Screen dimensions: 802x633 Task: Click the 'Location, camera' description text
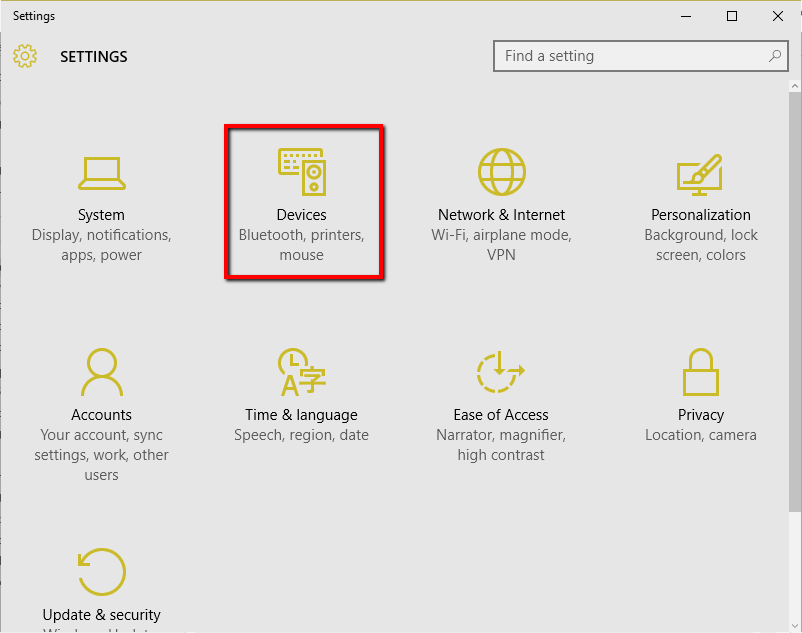(x=700, y=435)
